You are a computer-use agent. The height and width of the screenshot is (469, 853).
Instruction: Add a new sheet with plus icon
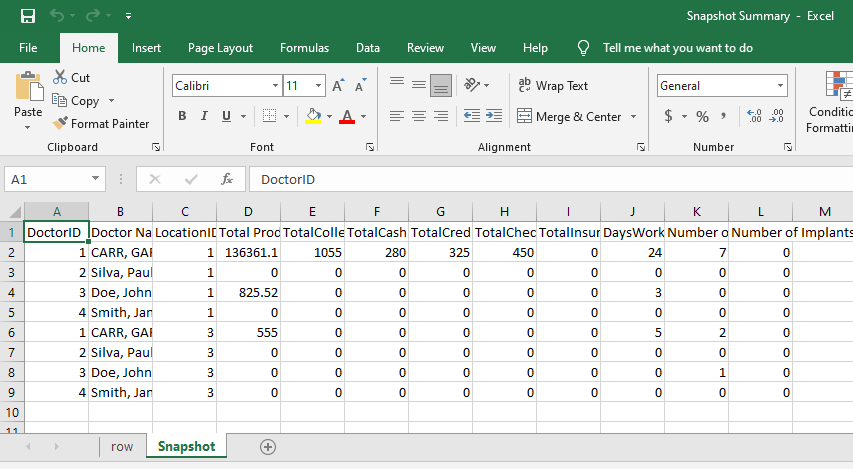click(x=267, y=447)
